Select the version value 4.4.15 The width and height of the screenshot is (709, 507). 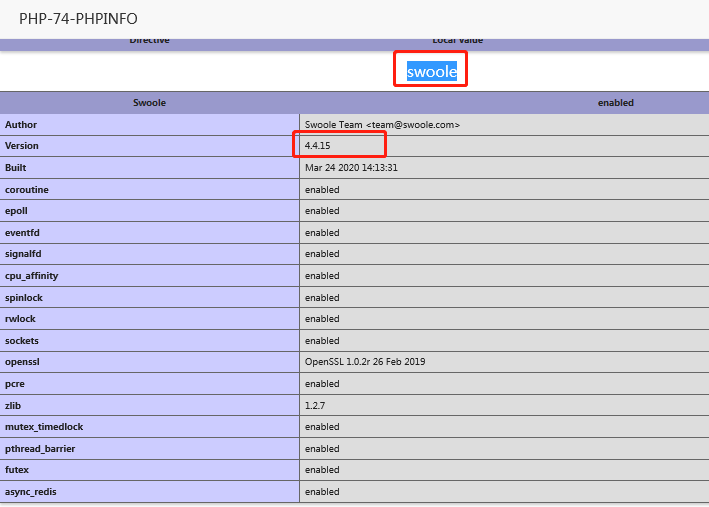click(317, 146)
